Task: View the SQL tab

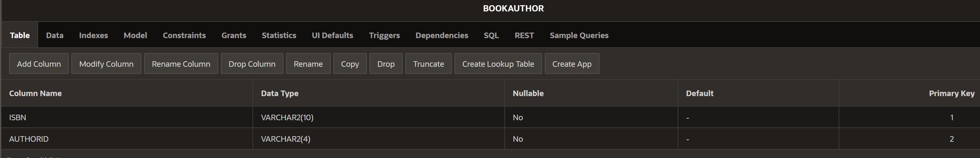Action: tap(491, 35)
